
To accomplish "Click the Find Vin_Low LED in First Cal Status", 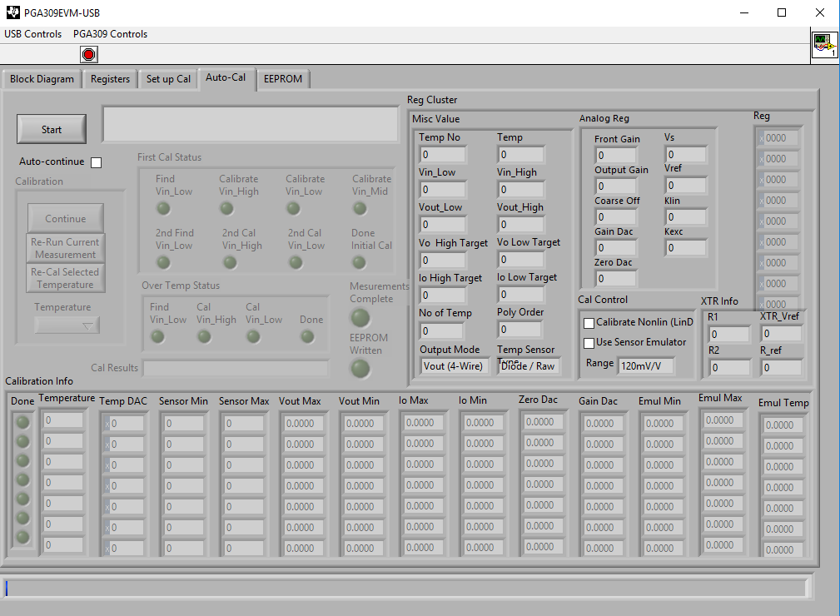I will pyautogui.click(x=163, y=208).
